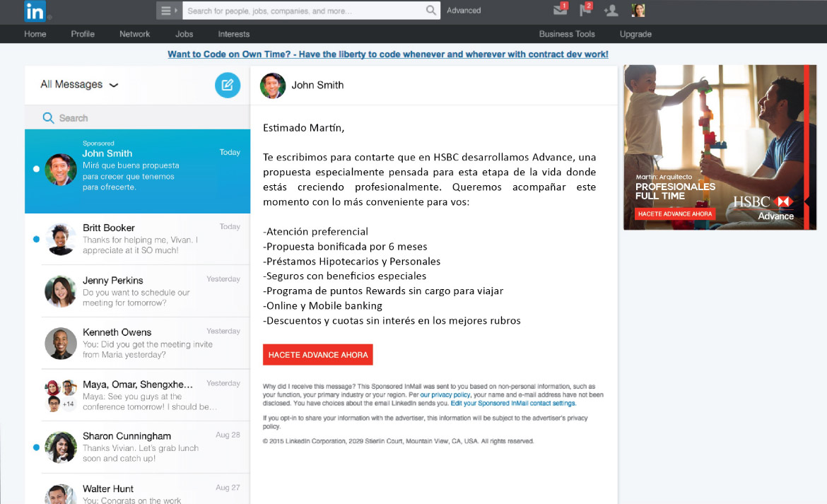
Task: Open the Business Tools menu
Action: click(567, 34)
